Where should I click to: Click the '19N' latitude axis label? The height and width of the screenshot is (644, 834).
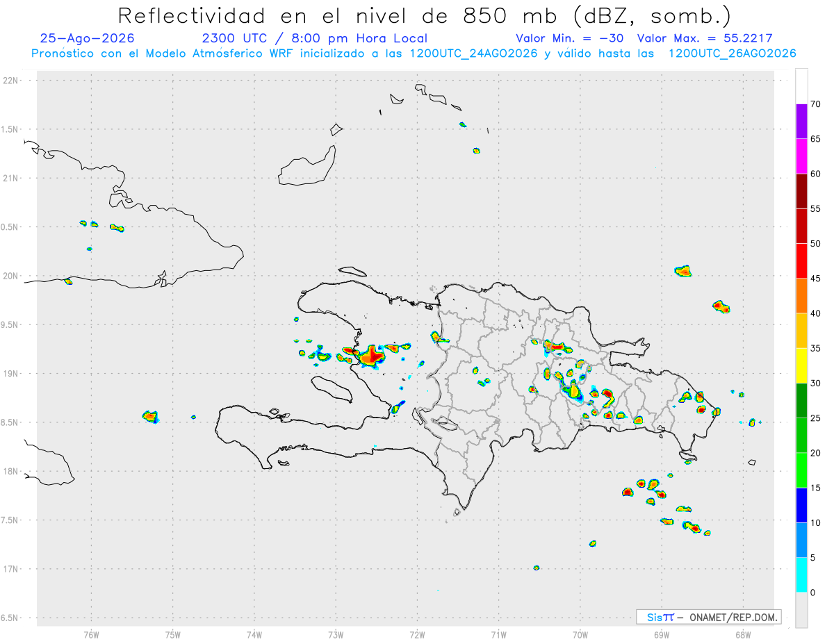pos(12,374)
